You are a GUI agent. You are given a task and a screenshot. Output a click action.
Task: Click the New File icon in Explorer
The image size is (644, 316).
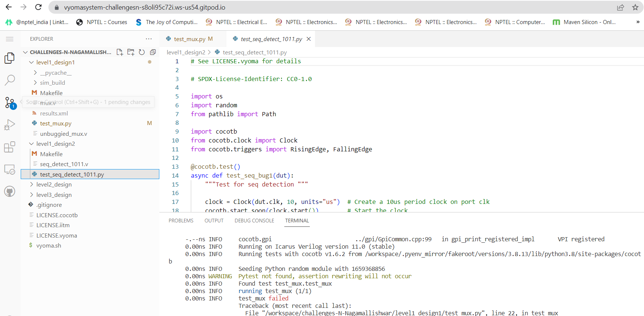click(x=120, y=52)
